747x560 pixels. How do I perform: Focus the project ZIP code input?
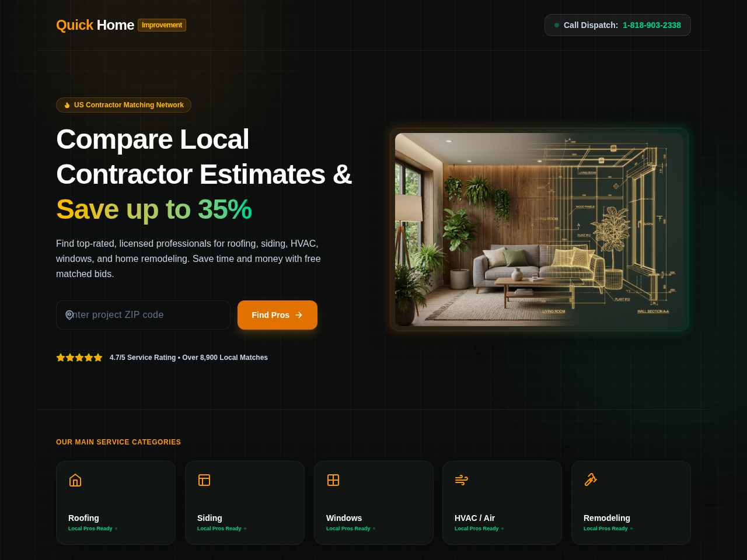click(x=143, y=315)
